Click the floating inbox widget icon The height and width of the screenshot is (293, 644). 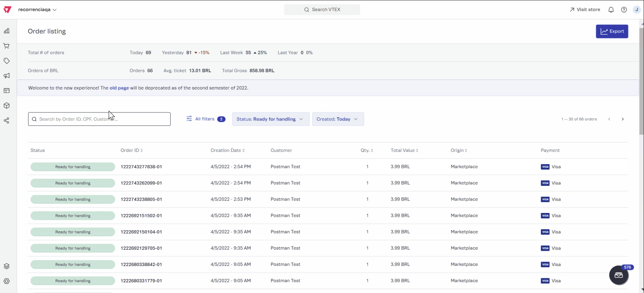[x=619, y=275]
